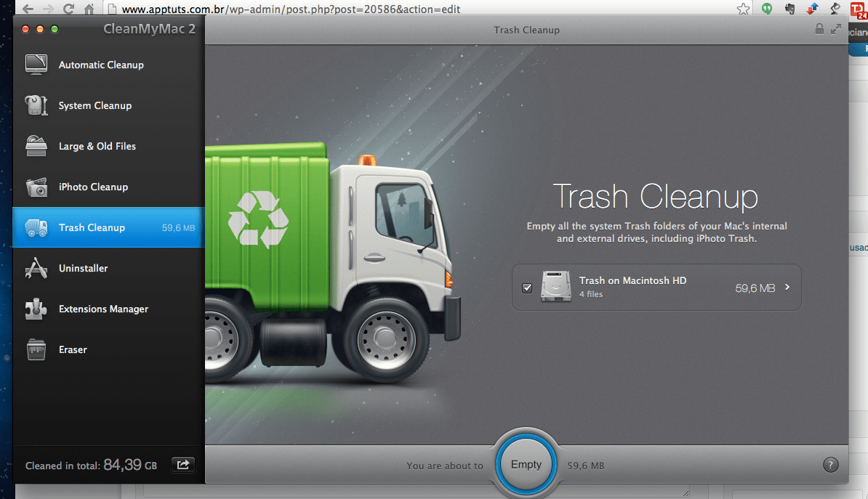Click the System Cleanup backpack icon

click(x=36, y=105)
